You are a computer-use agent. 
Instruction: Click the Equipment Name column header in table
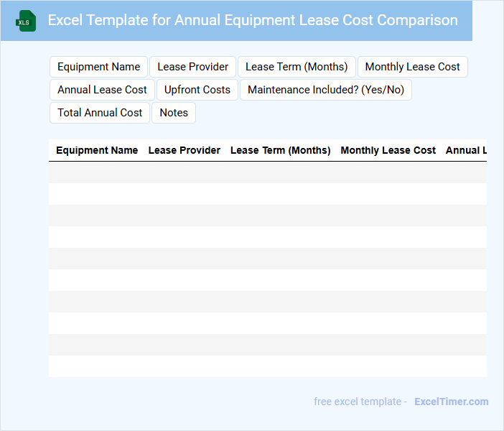point(97,150)
